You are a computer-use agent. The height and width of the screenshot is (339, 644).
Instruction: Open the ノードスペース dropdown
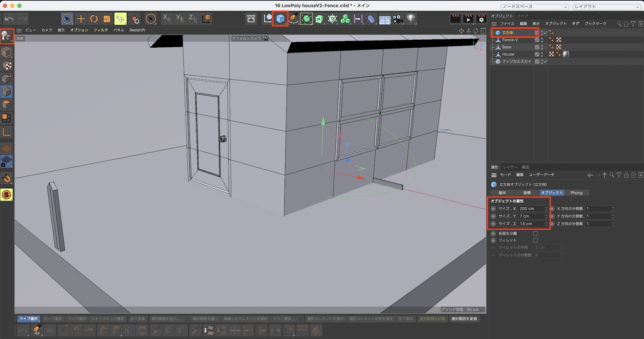[x=535, y=7]
